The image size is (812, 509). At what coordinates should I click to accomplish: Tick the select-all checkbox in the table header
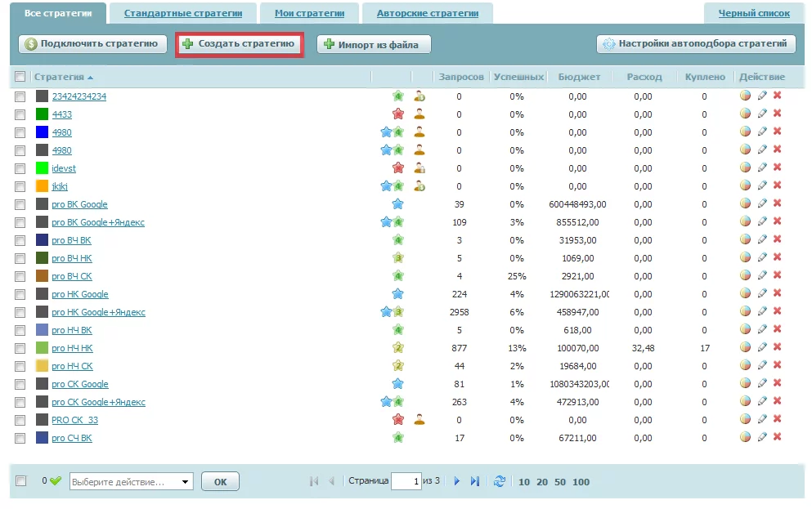[20, 77]
